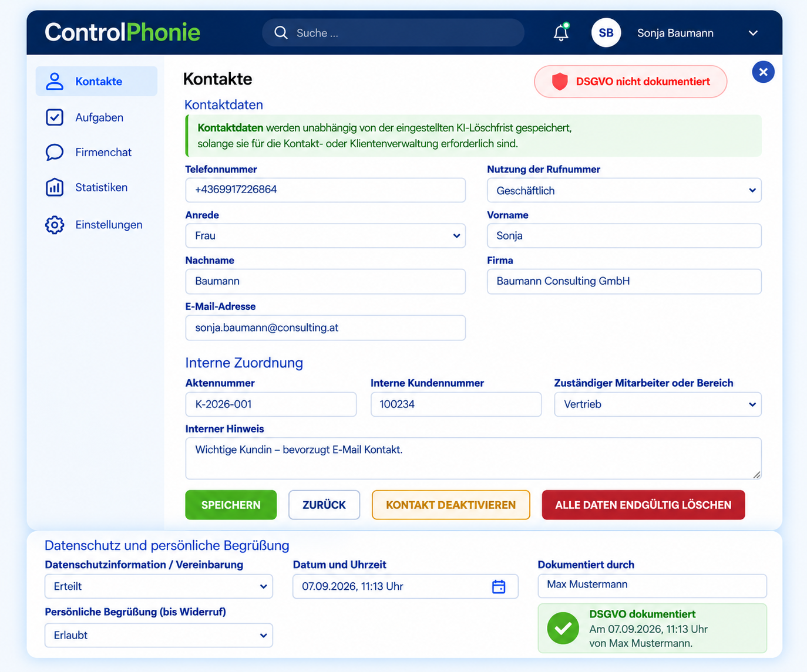Click the search magnifier icon
The height and width of the screenshot is (672, 807).
[x=281, y=33]
